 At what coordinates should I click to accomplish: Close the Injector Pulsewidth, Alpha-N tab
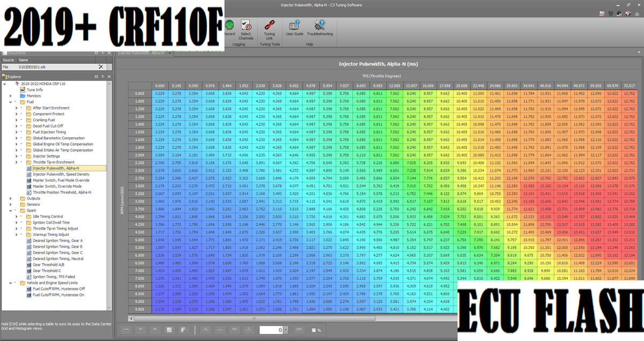pyautogui.click(x=170, y=53)
